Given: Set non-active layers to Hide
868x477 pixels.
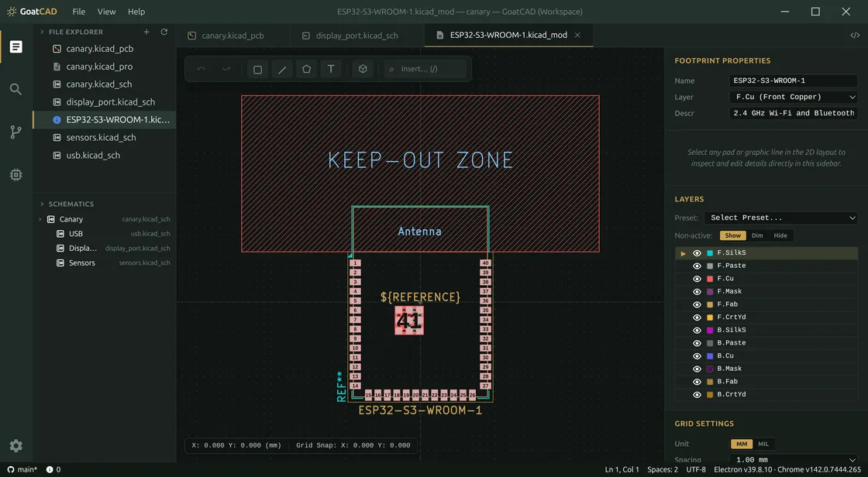Looking at the screenshot, I should pos(780,235).
